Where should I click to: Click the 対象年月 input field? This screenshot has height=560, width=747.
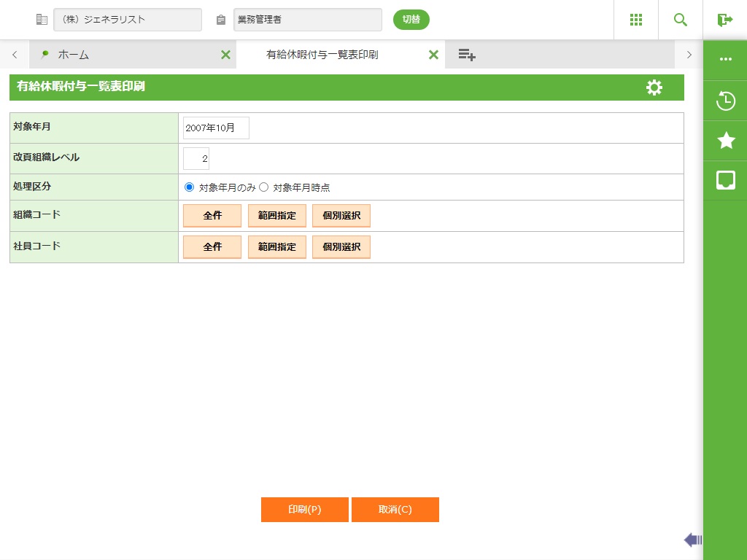pos(216,128)
